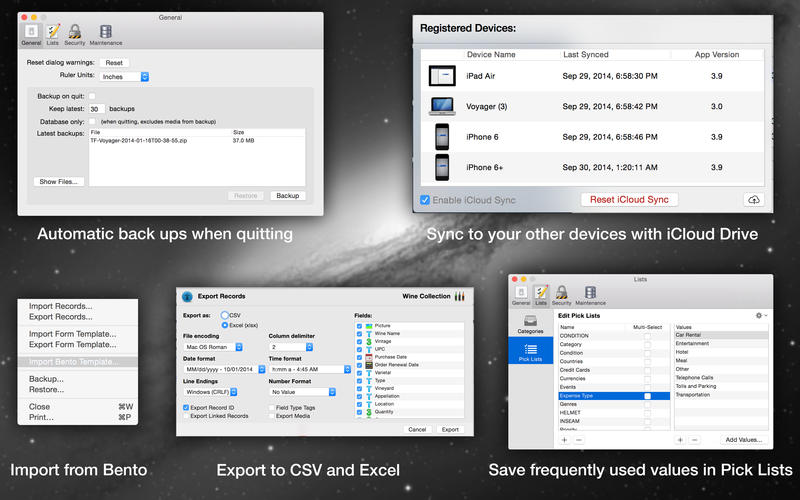Open Security preferences in General window toolbar
The image size is (800, 500).
pos(74,35)
